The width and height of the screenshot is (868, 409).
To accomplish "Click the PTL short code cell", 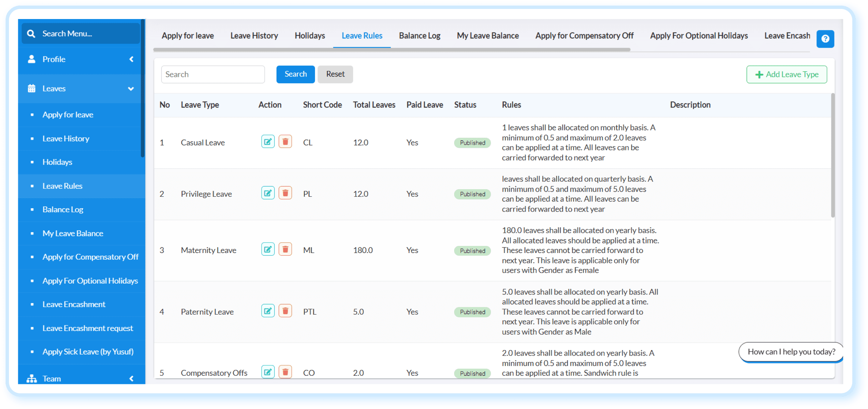I will (309, 312).
